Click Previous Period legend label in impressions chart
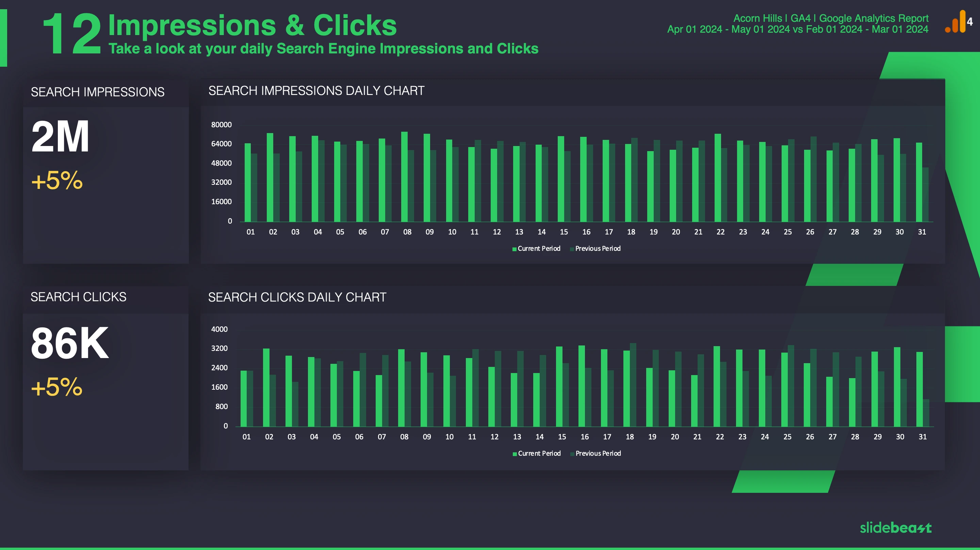The width and height of the screenshot is (980, 550). [x=598, y=248]
